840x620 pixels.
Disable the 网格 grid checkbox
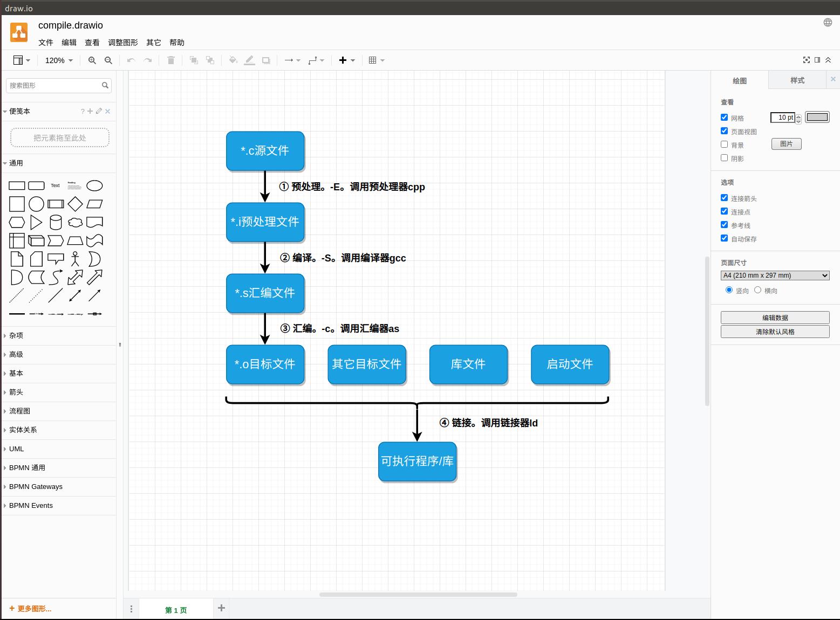(725, 117)
